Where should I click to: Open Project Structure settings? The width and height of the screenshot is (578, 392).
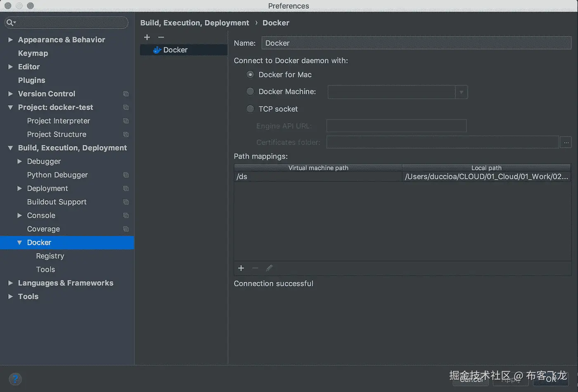click(x=57, y=135)
